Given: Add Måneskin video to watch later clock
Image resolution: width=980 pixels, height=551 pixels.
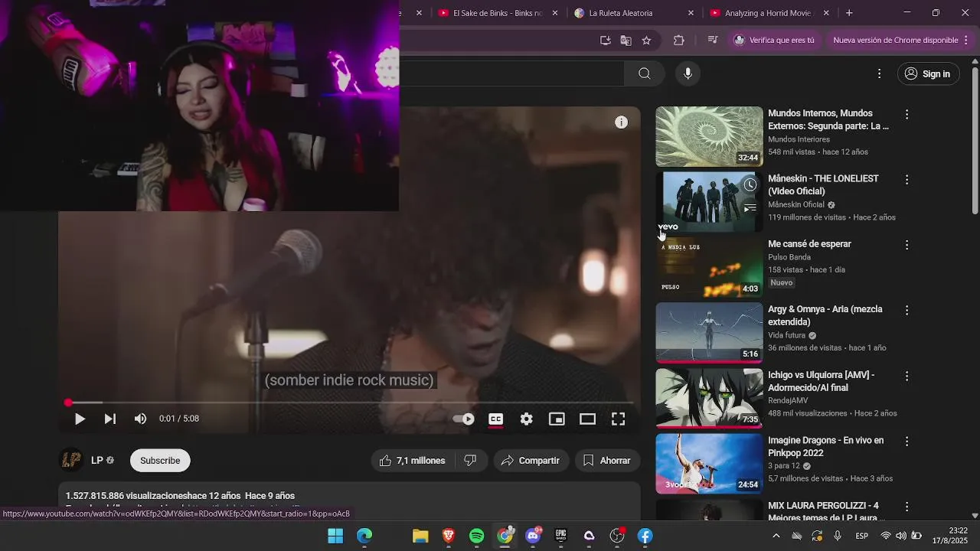Looking at the screenshot, I should 750,184.
